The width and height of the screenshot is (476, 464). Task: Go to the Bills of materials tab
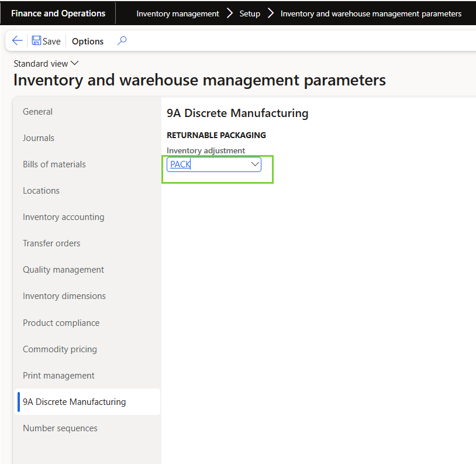point(54,164)
